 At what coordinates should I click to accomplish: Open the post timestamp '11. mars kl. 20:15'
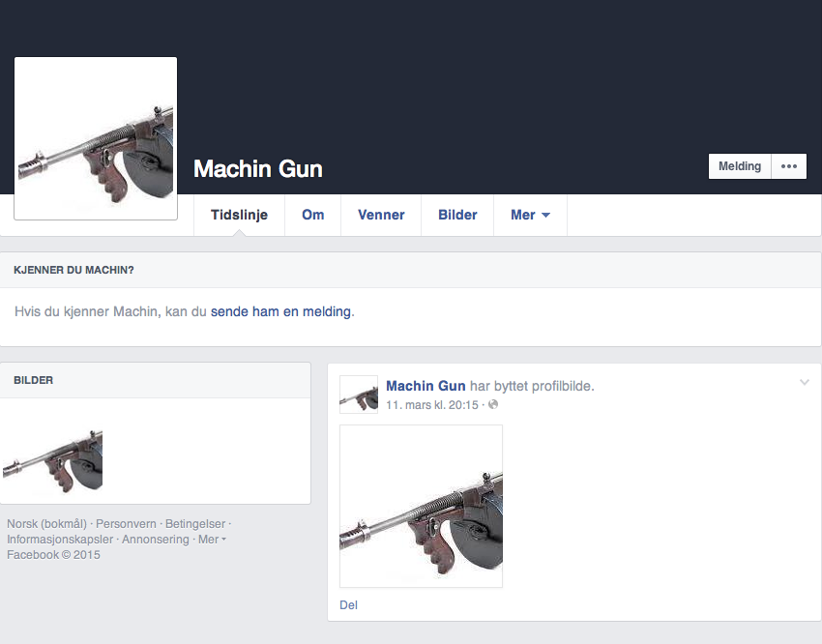[432, 405]
